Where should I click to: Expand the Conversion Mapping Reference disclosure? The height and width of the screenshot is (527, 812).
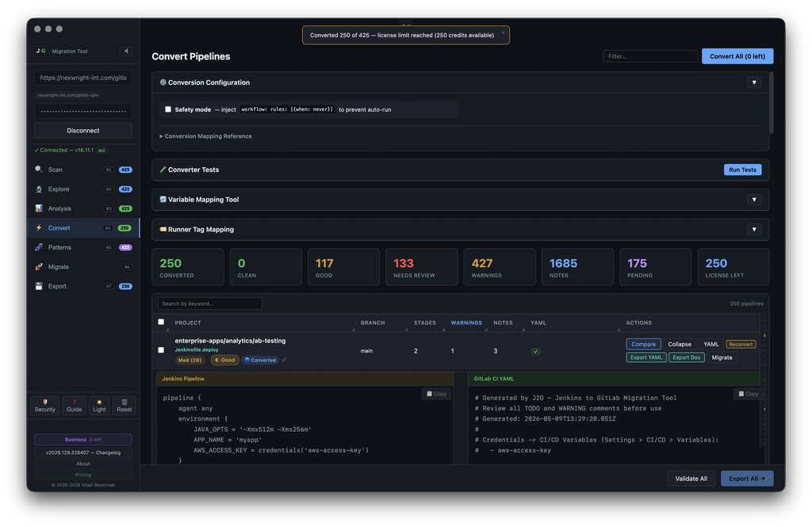(x=206, y=136)
